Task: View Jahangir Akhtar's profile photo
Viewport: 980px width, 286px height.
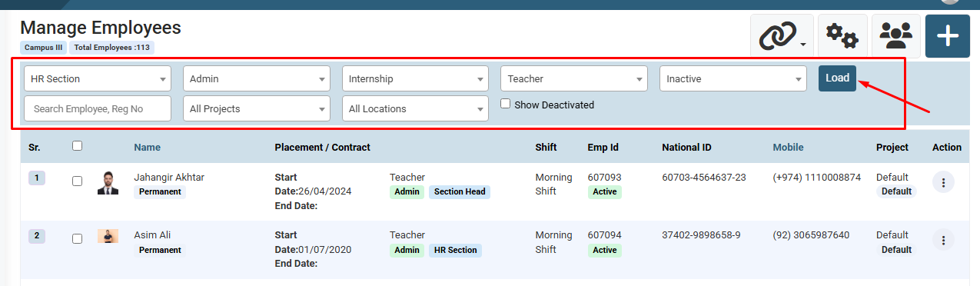Action: point(108,183)
